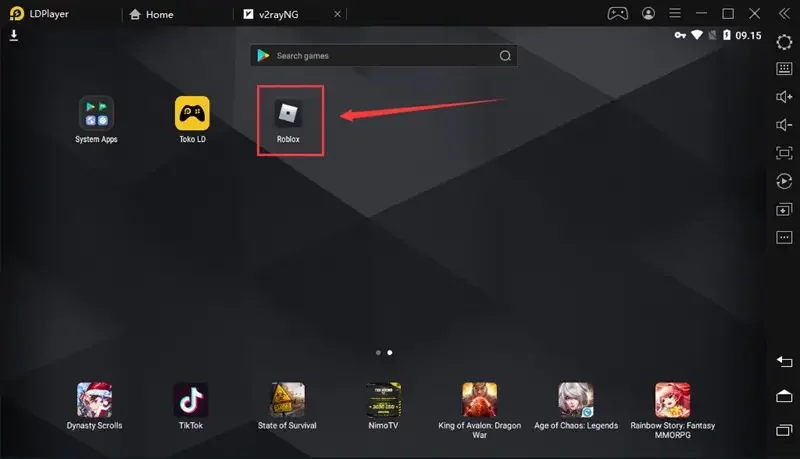Switch to the Home tab
Screen dimensions: 800x459
[152, 14]
